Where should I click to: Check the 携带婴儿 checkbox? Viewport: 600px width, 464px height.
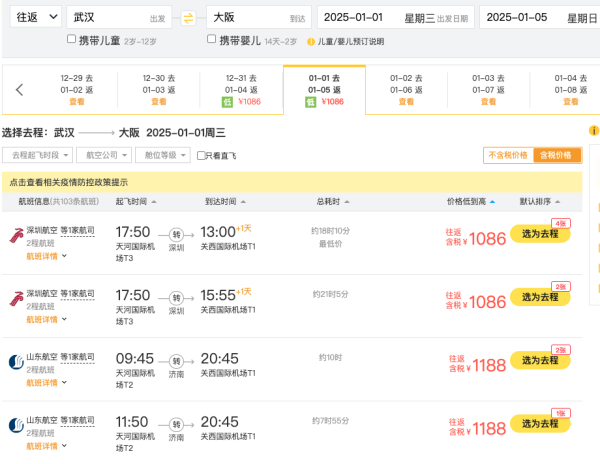point(211,39)
